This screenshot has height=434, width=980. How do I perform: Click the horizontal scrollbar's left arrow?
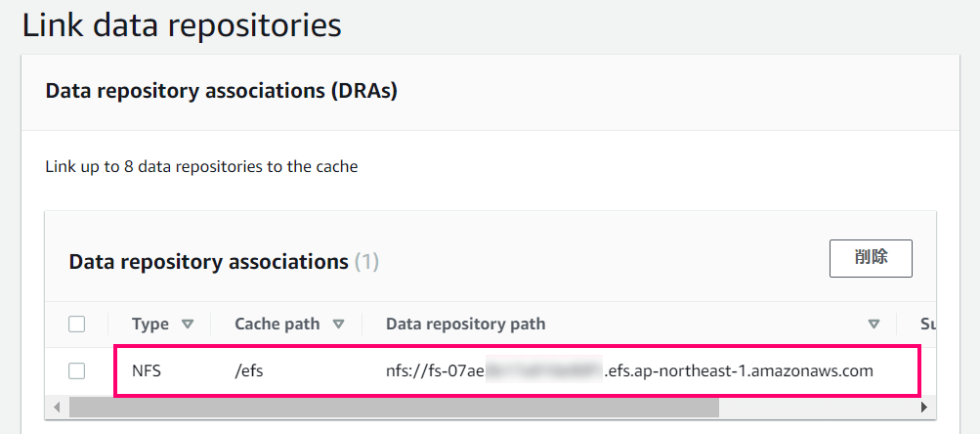click(x=57, y=407)
